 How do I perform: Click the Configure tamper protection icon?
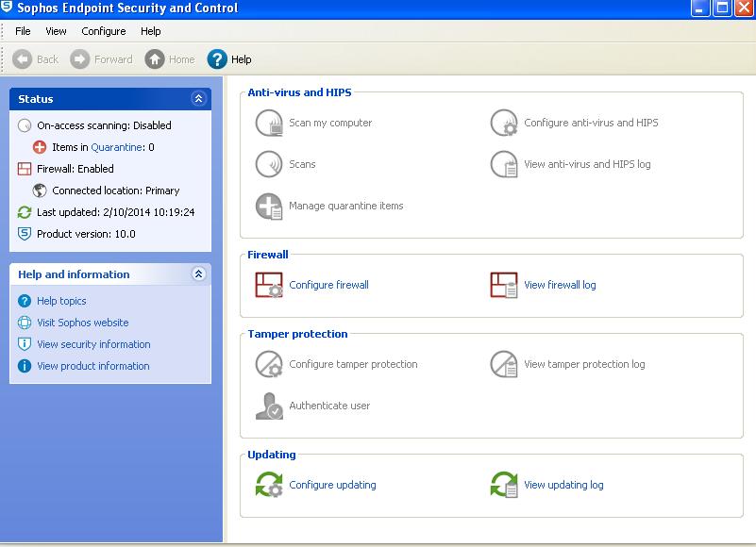269,364
